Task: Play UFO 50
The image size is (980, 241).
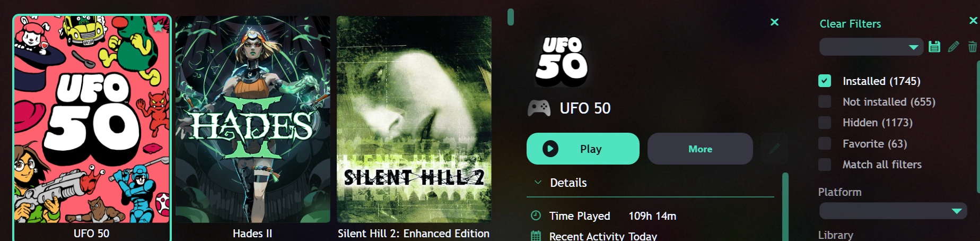Action: [583, 149]
